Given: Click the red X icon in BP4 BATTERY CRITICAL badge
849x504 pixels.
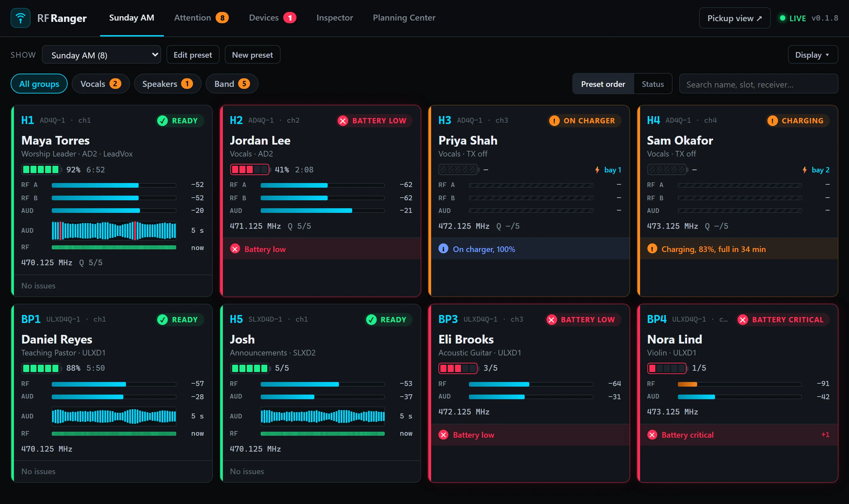Looking at the screenshot, I should click(743, 320).
